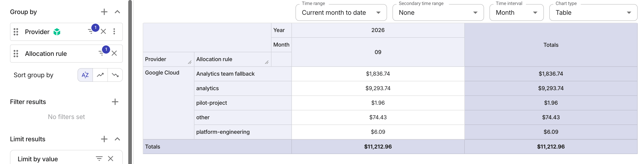Click the Totals column header
The image size is (644, 164).
click(x=551, y=45)
